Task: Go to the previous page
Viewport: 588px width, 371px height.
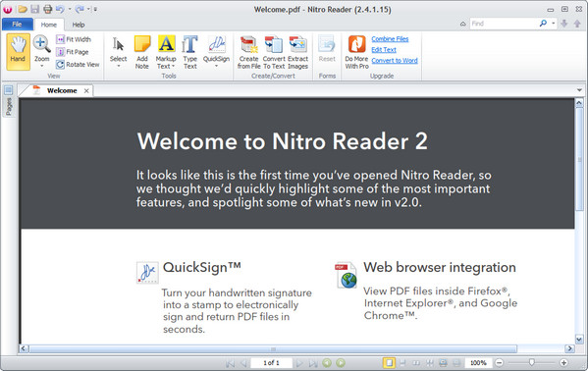Action: point(243,363)
